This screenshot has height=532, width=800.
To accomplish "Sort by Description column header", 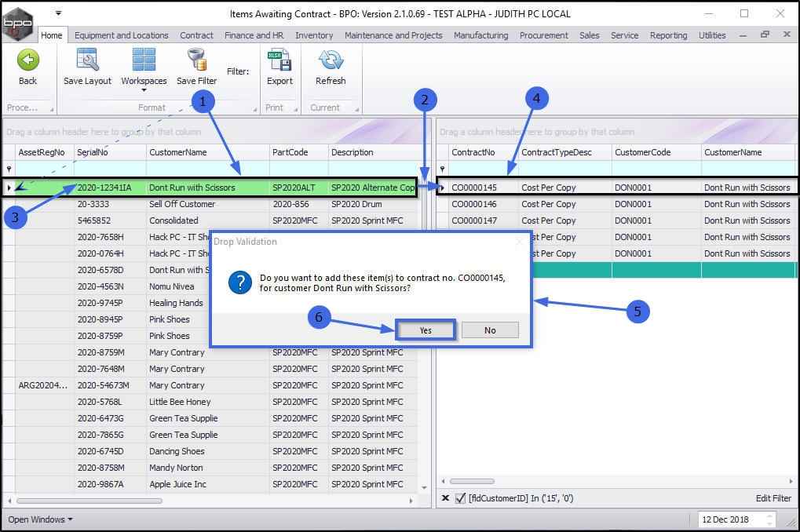I will [x=373, y=152].
